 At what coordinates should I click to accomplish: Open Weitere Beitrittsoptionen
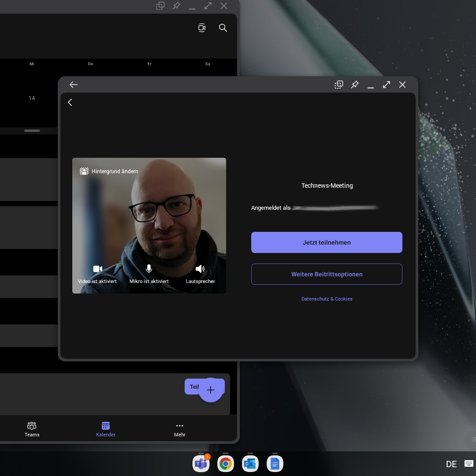pyautogui.click(x=327, y=274)
